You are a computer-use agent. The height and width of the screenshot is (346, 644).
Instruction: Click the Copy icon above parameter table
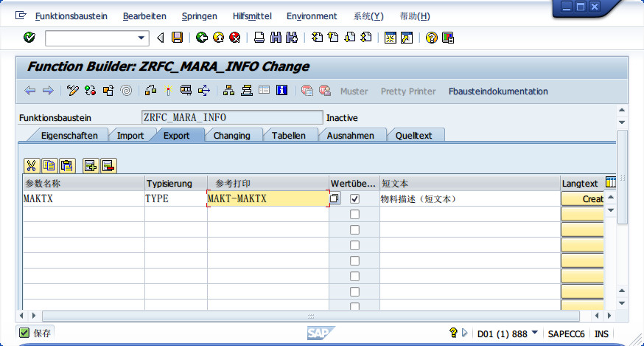click(x=49, y=166)
